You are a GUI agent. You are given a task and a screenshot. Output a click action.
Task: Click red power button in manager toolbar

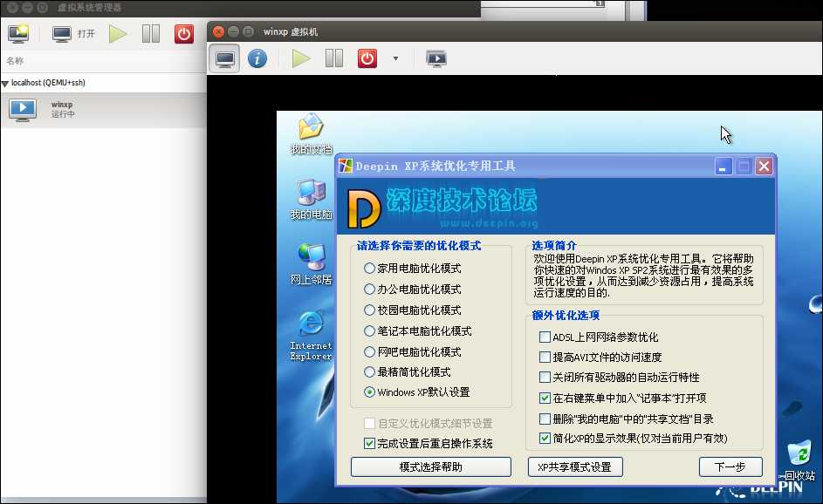183,34
